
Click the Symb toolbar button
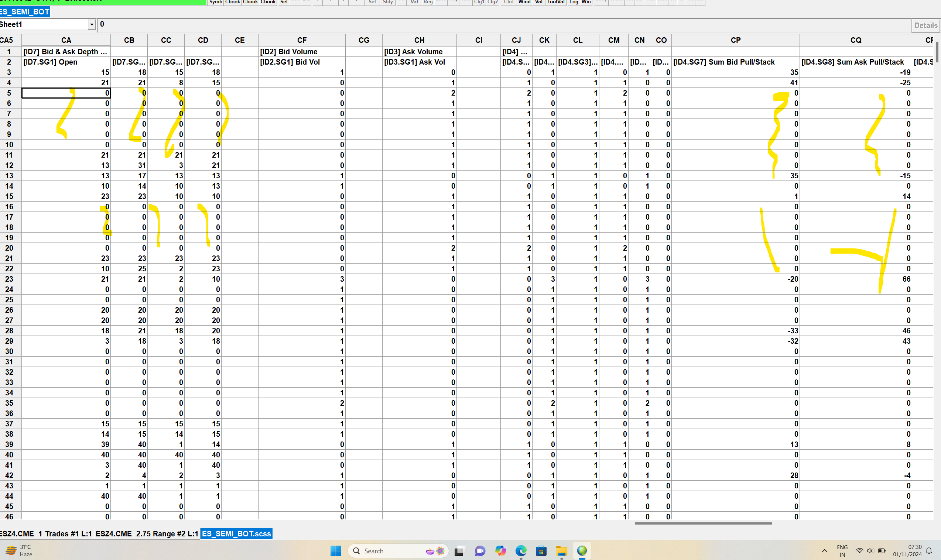(216, 2)
